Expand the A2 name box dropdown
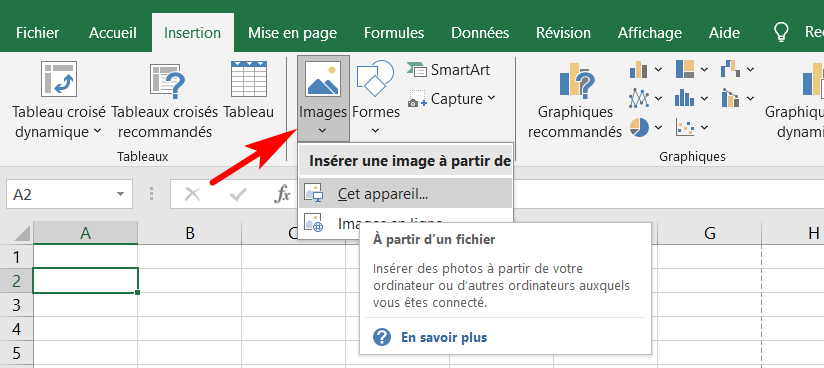This screenshot has width=824, height=368. click(121, 195)
